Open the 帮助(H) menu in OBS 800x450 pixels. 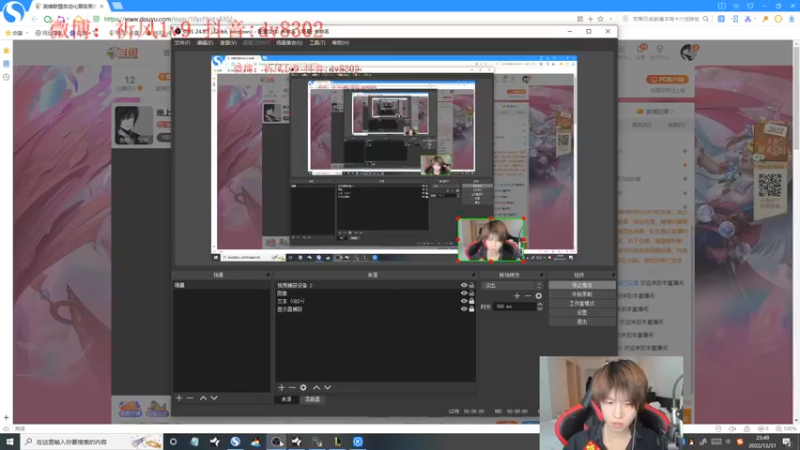340,43
